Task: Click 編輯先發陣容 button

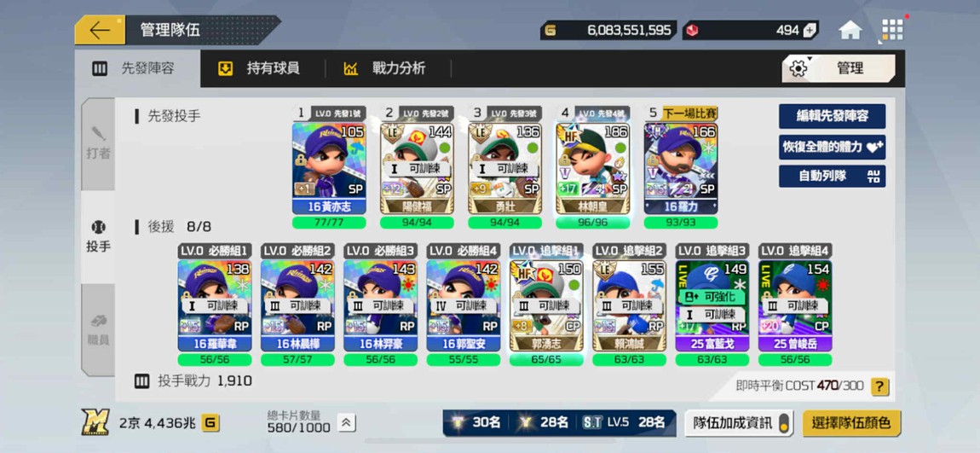Action: (832, 116)
